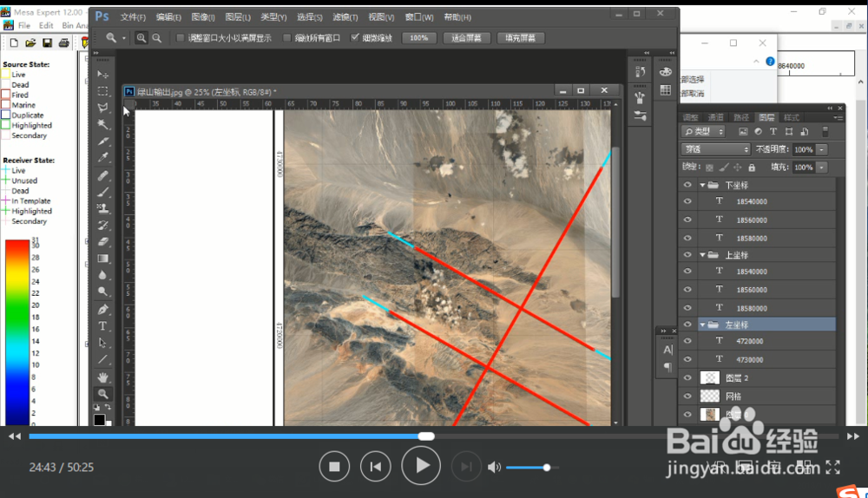Switch to the 样式 tab
Screen dimensions: 868x498
pos(792,117)
